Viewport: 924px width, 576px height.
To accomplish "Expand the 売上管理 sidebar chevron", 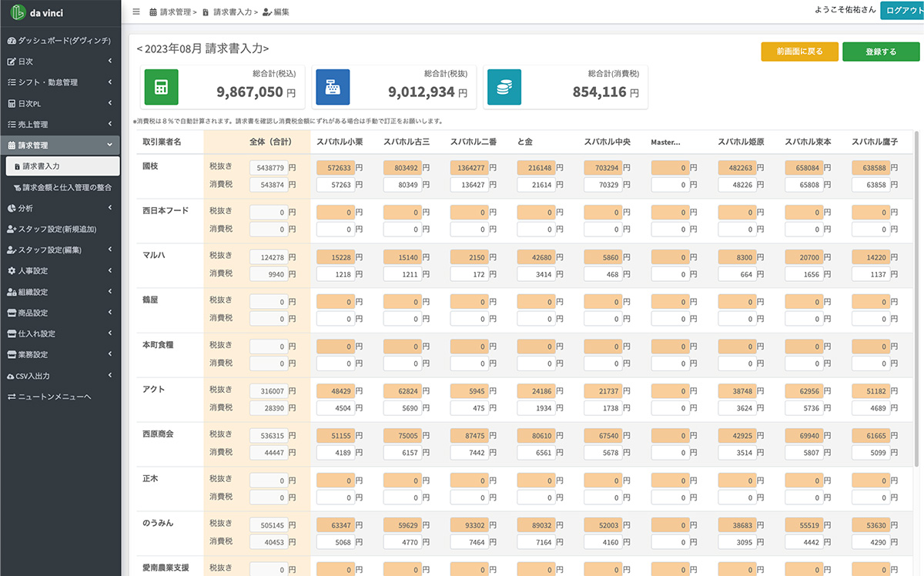I will [x=110, y=124].
